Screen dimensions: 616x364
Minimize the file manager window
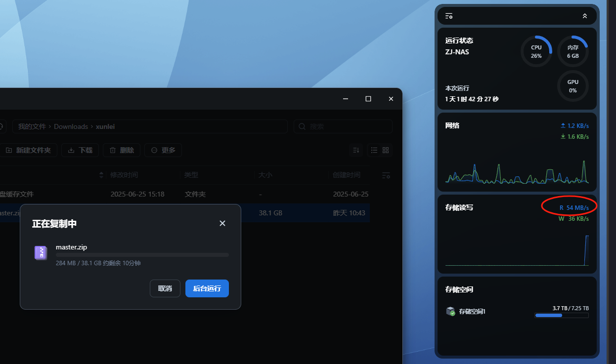tap(346, 99)
